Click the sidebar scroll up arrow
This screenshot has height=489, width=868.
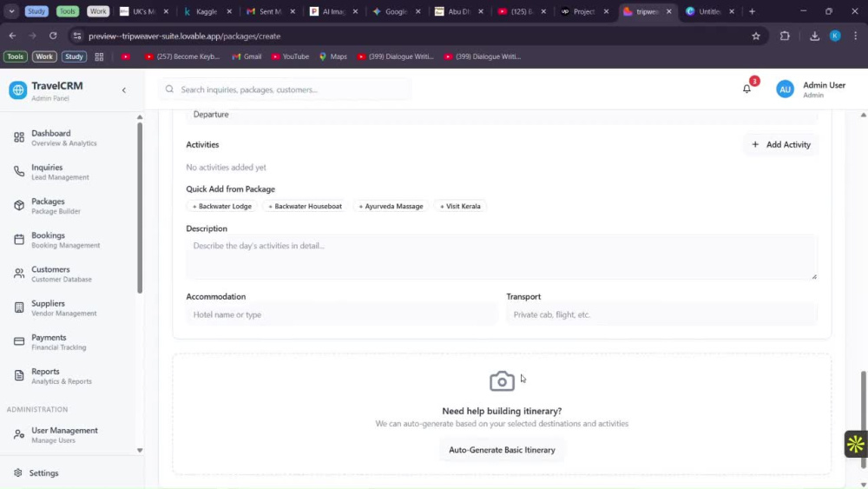(140, 117)
